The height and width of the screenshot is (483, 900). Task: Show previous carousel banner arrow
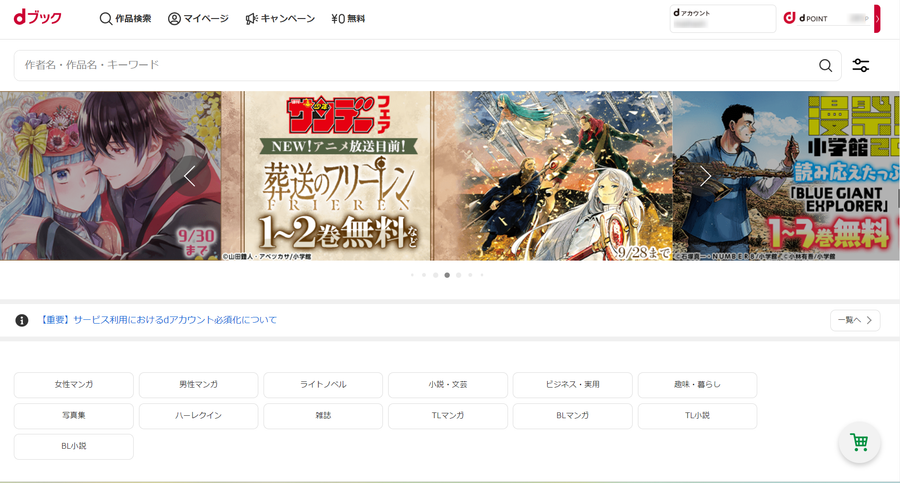point(190,176)
